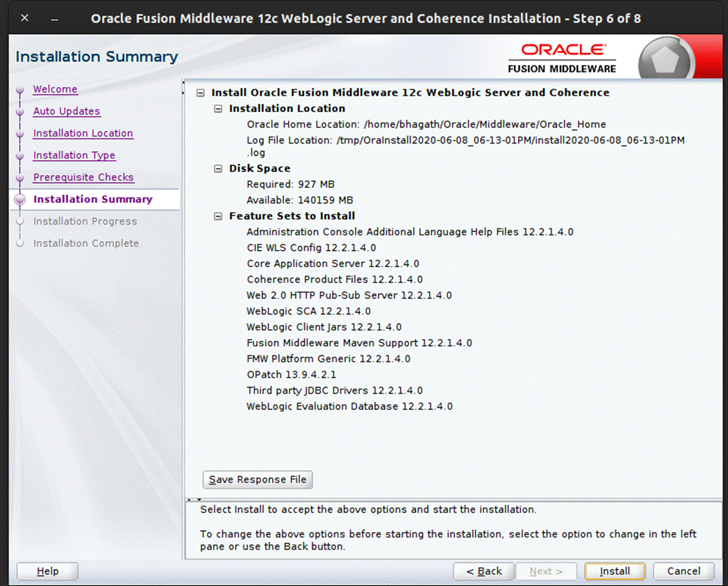Click the Help button
Screen dimensions: 728x586
(47, 571)
